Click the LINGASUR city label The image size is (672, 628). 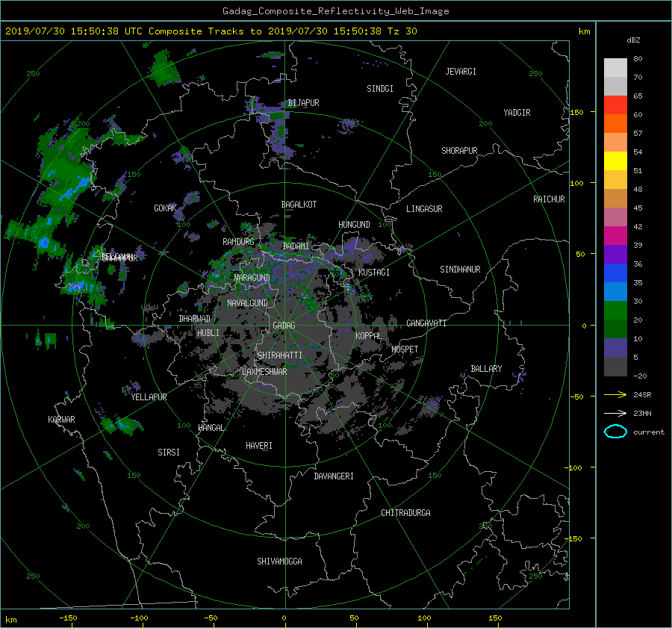click(x=424, y=209)
